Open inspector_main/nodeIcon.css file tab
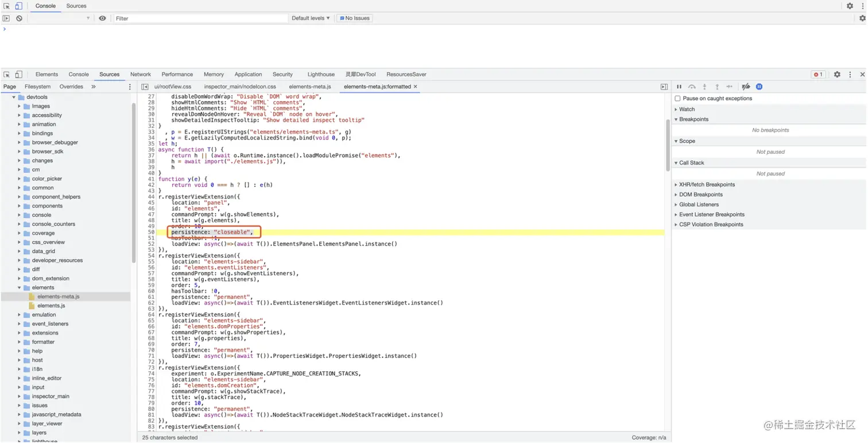868x443 pixels. coord(240,87)
